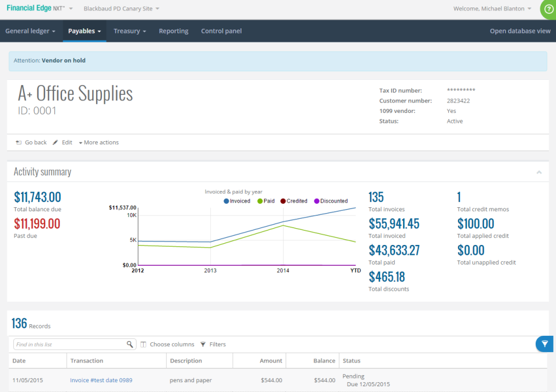Click the Go back arrow icon
556x392 pixels.
tap(19, 142)
